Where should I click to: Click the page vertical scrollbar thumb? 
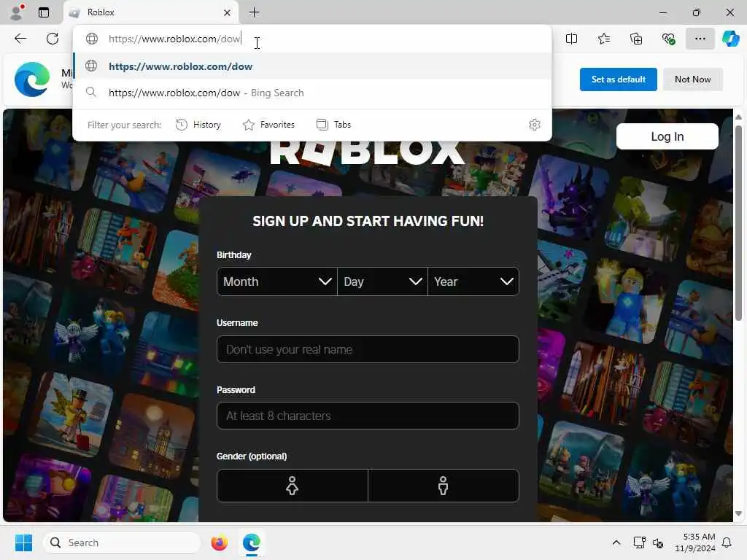pyautogui.click(x=738, y=223)
